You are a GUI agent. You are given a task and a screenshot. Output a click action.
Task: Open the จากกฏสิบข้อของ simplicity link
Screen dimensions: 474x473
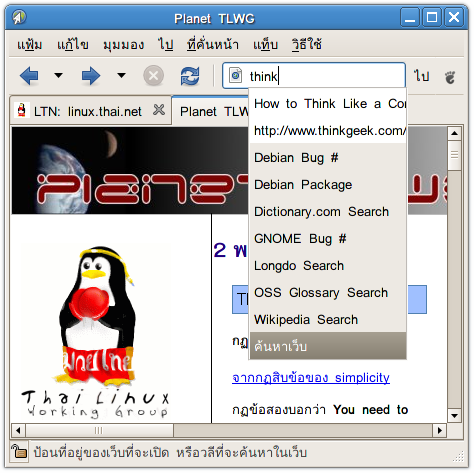click(x=311, y=378)
